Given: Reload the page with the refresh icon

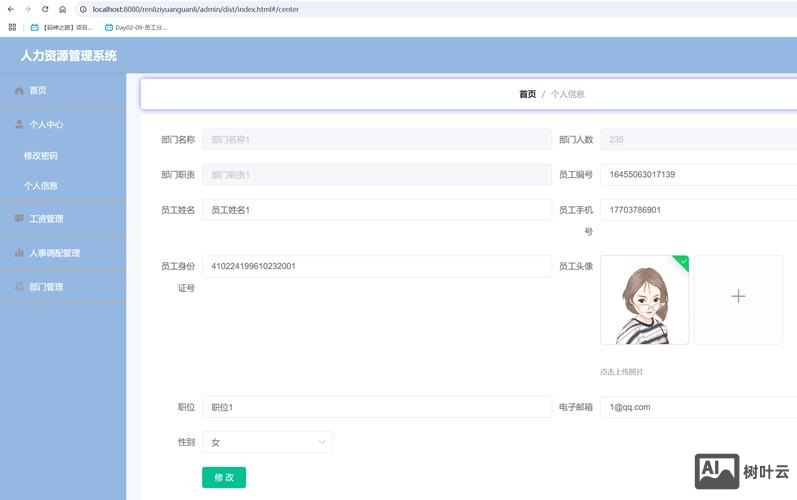Looking at the screenshot, I should click(x=45, y=9).
